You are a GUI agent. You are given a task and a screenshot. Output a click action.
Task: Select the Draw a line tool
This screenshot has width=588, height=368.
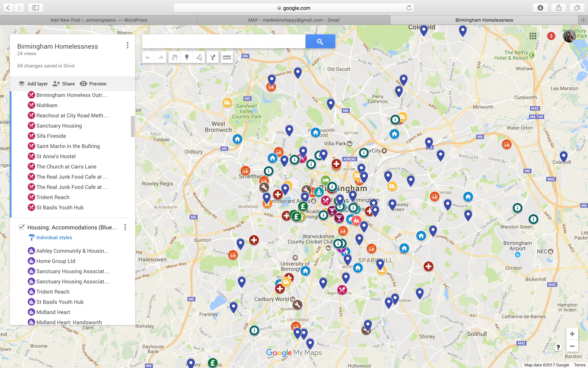199,57
